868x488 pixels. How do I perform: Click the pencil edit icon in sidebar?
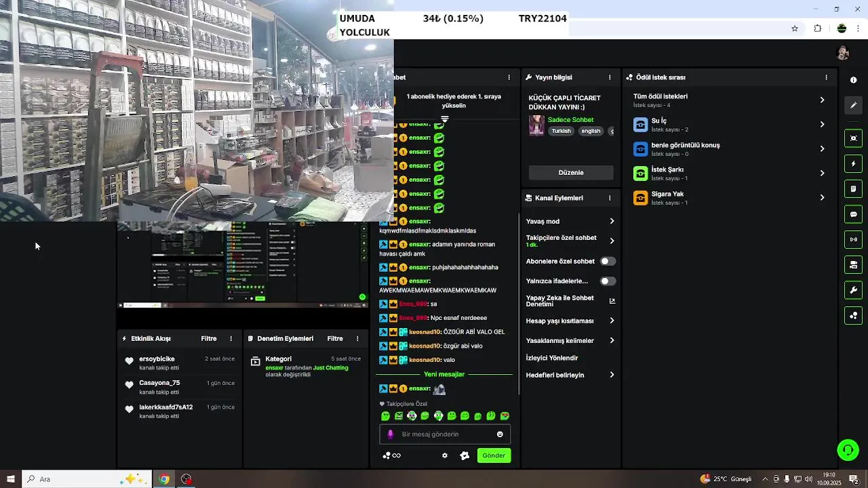pyautogui.click(x=853, y=105)
